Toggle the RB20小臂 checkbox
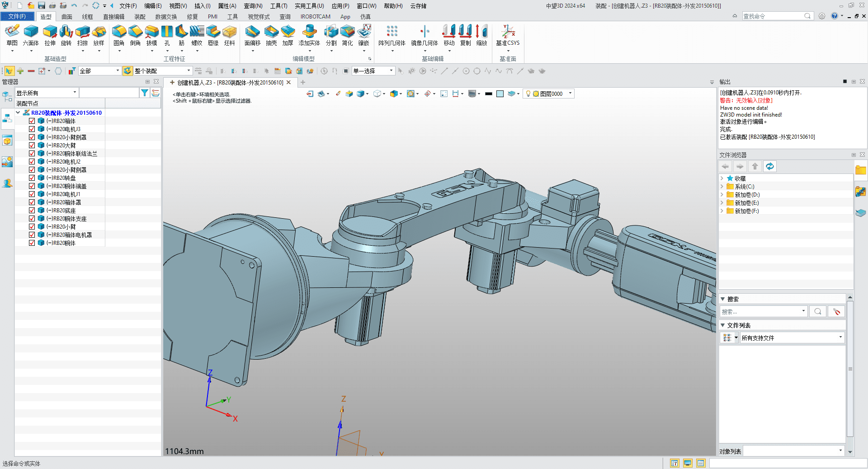868x469 pixels. click(x=32, y=226)
